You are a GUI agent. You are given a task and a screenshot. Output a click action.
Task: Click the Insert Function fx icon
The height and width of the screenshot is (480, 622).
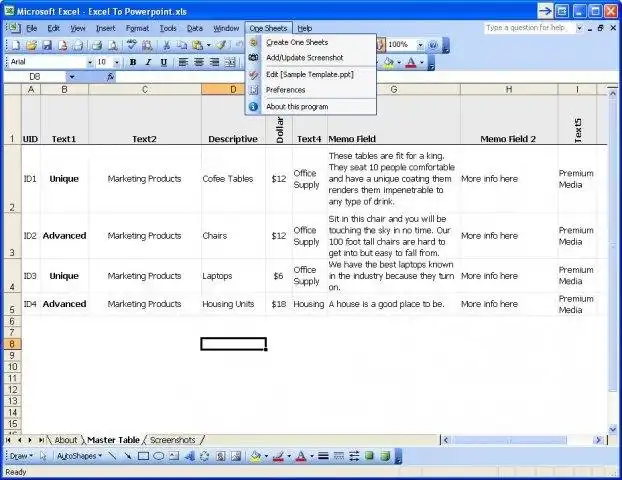pyautogui.click(x=110, y=77)
